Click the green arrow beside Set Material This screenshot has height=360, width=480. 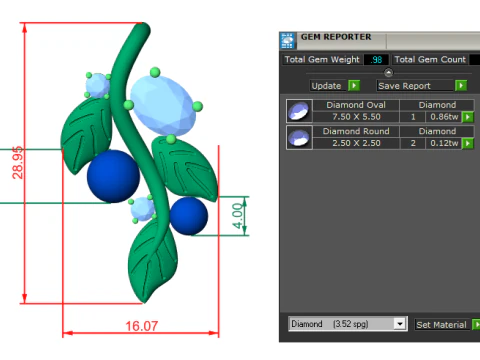pyautogui.click(x=476, y=324)
